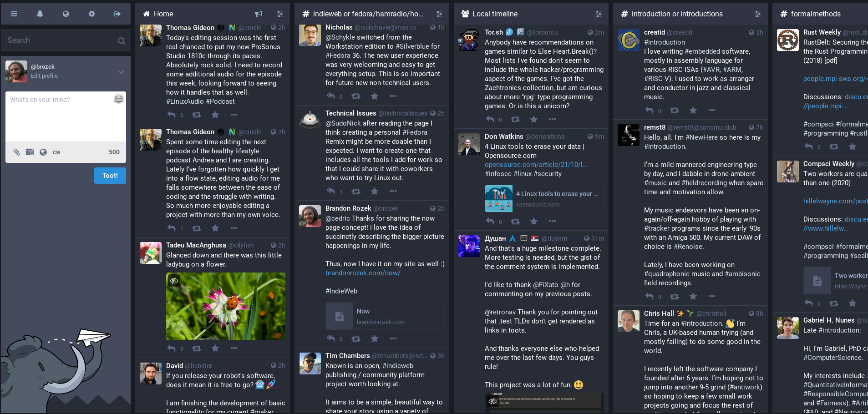Click the logout icon in navigation bar
The image size is (868, 414).
click(117, 14)
